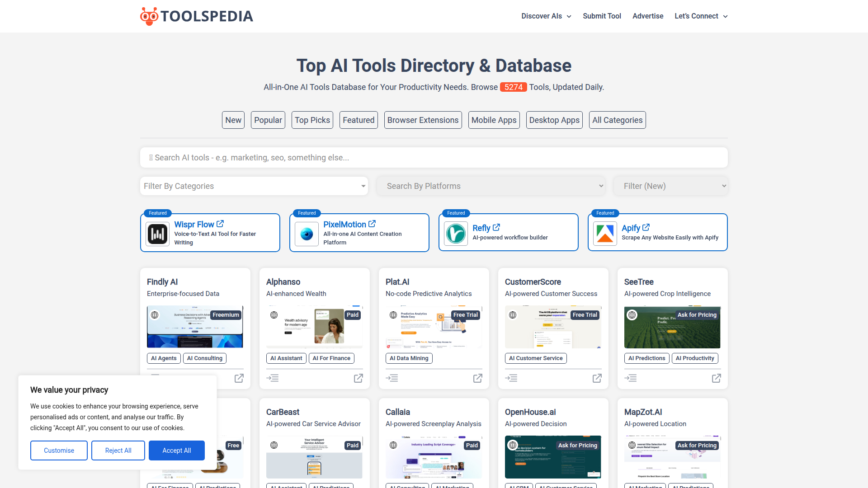This screenshot has height=488, width=868.
Task: Open the Filter (New) dropdown
Action: [x=671, y=186]
